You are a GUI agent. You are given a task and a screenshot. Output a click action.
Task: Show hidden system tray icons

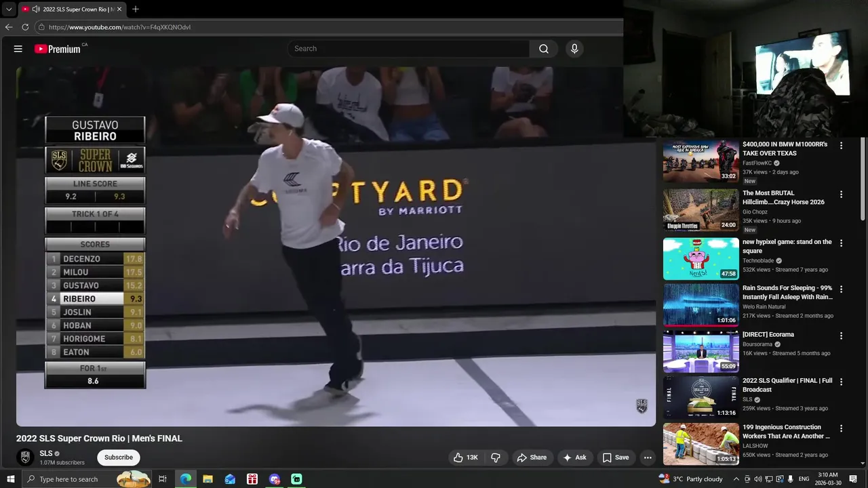point(736,479)
